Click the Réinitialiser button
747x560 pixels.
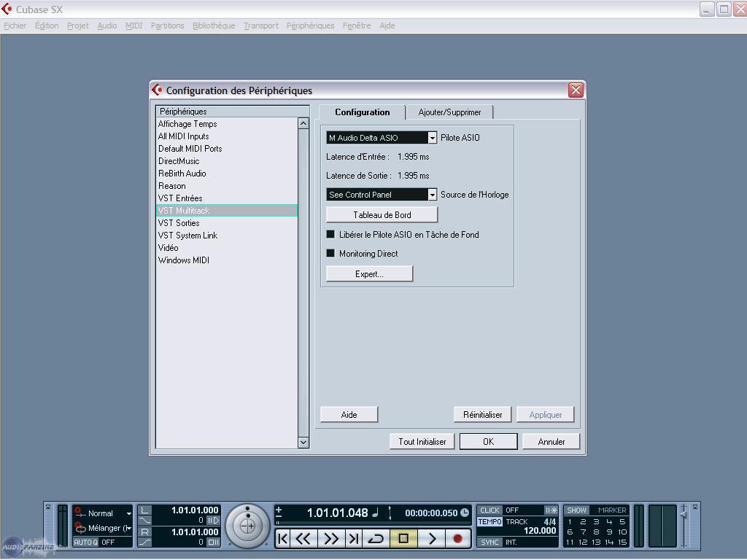[x=482, y=414]
